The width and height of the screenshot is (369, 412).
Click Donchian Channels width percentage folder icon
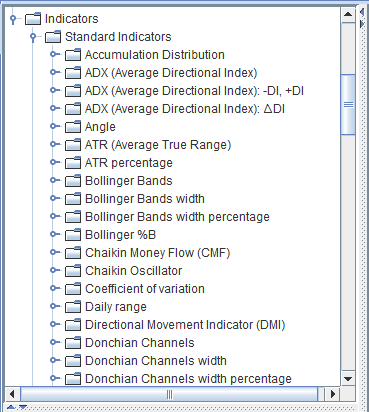[x=73, y=379]
